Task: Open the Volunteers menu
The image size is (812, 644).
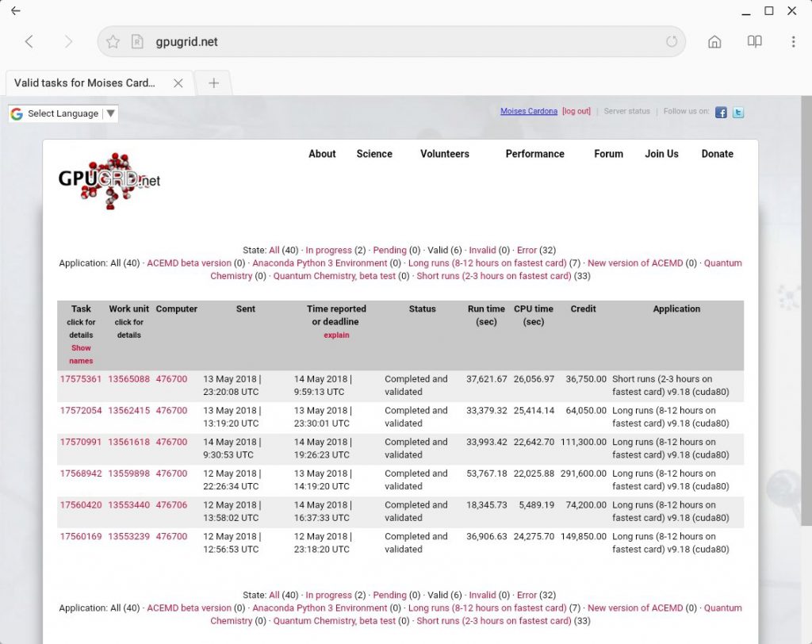Action: tap(445, 154)
